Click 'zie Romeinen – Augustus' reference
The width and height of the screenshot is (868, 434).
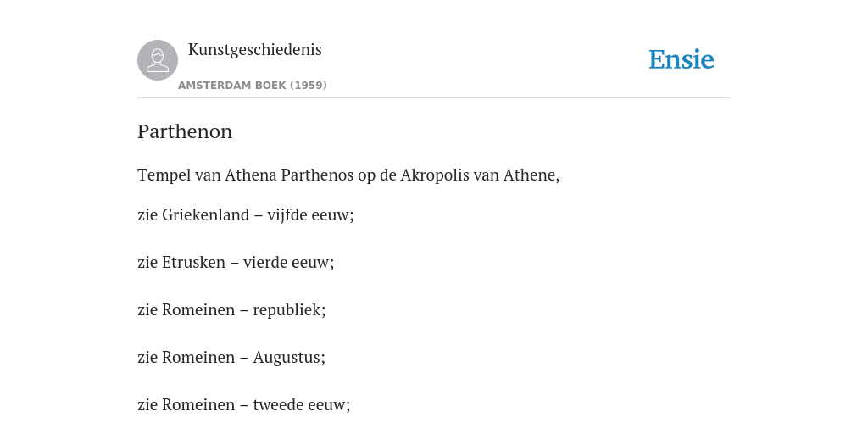point(231,358)
